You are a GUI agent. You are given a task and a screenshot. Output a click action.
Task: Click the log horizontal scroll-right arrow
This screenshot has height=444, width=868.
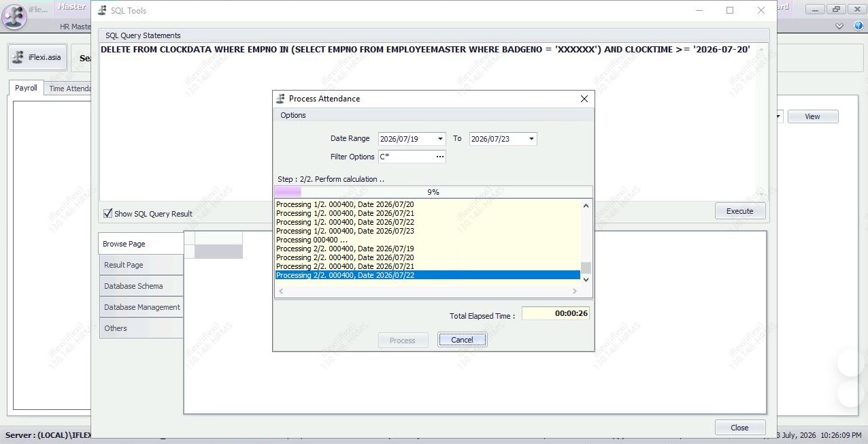574,291
